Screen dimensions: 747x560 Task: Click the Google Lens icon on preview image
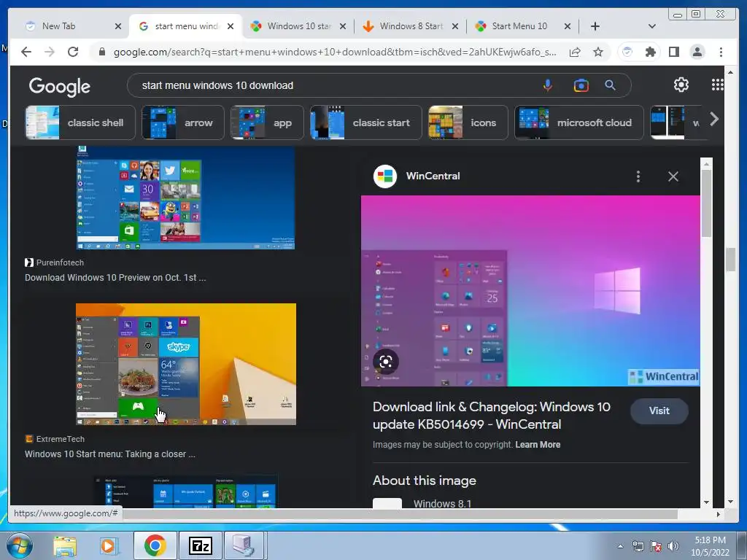pyautogui.click(x=386, y=362)
